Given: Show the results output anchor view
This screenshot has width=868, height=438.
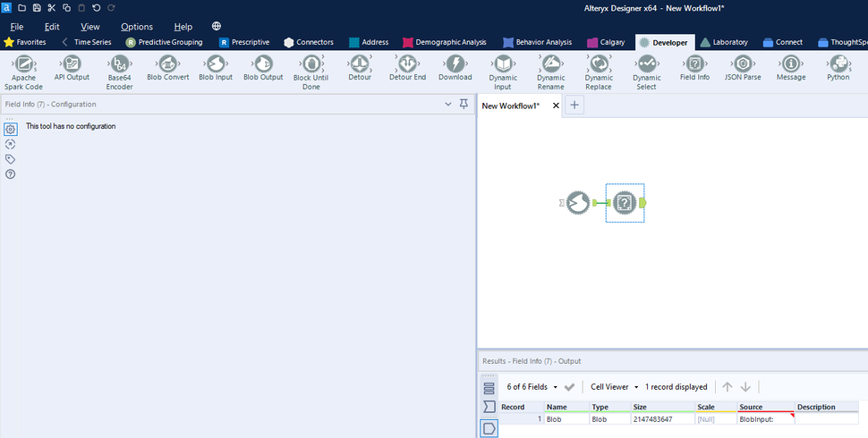Looking at the screenshot, I should (489, 428).
